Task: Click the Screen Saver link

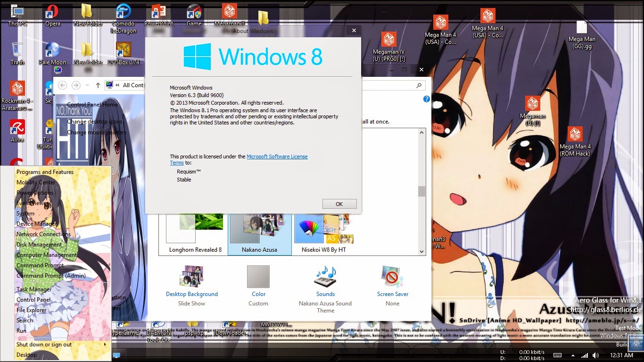Action: (x=393, y=294)
